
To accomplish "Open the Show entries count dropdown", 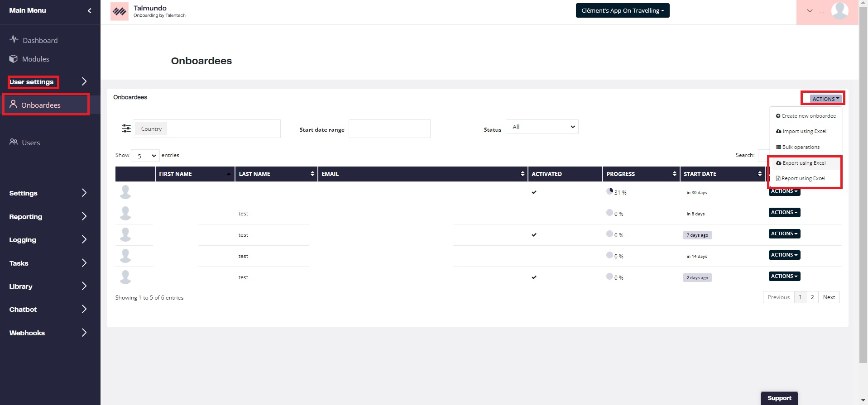I will [x=145, y=156].
